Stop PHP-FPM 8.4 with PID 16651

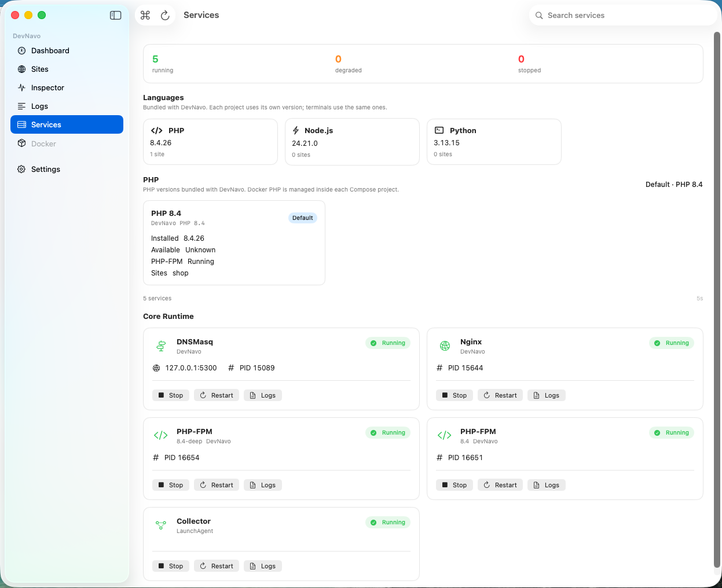(x=455, y=485)
